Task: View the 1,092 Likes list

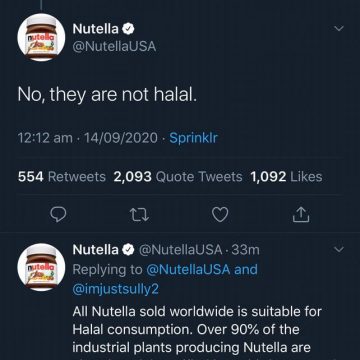Action: [286, 177]
